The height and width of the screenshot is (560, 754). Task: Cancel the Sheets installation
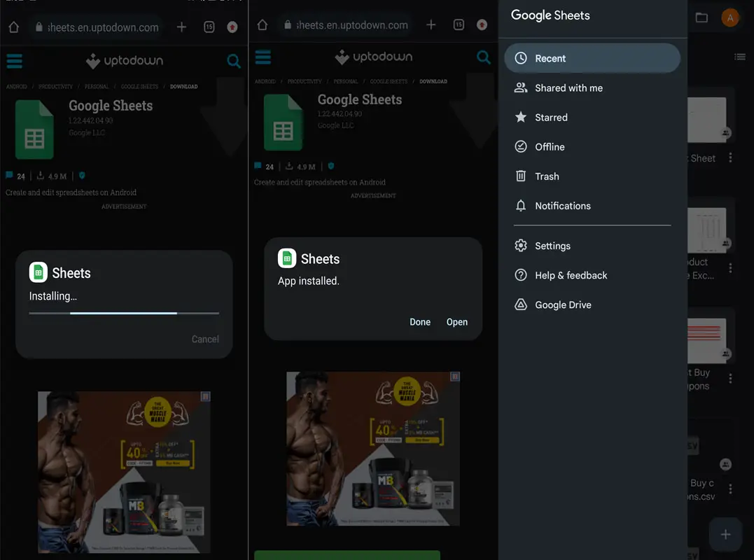pyautogui.click(x=205, y=339)
